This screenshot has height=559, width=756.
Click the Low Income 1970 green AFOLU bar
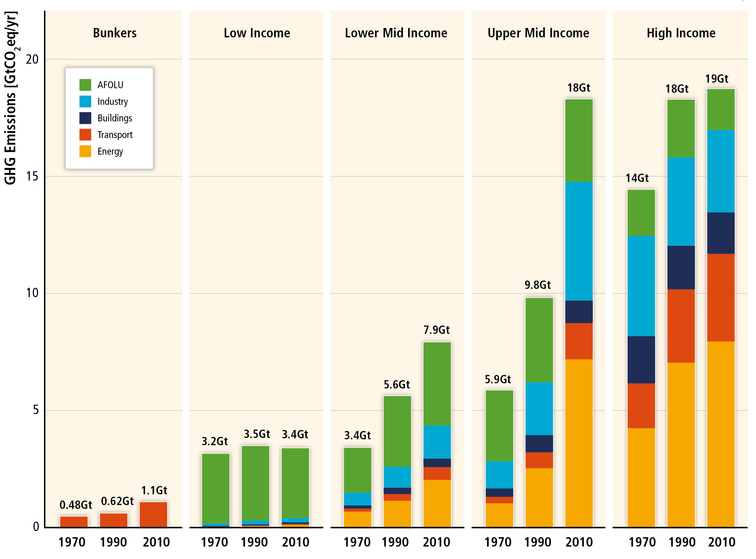click(216, 488)
